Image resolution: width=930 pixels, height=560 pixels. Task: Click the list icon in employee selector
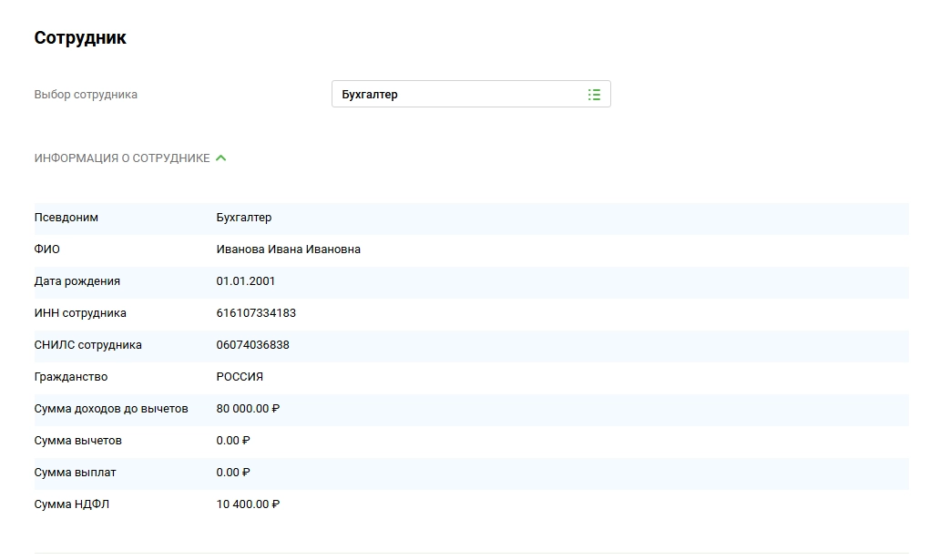(x=594, y=95)
